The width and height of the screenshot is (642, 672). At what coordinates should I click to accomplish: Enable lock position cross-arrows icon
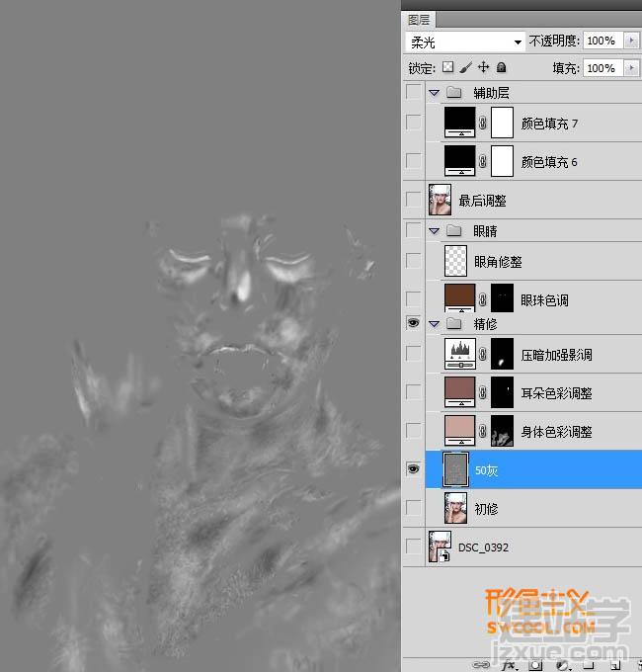(484, 67)
